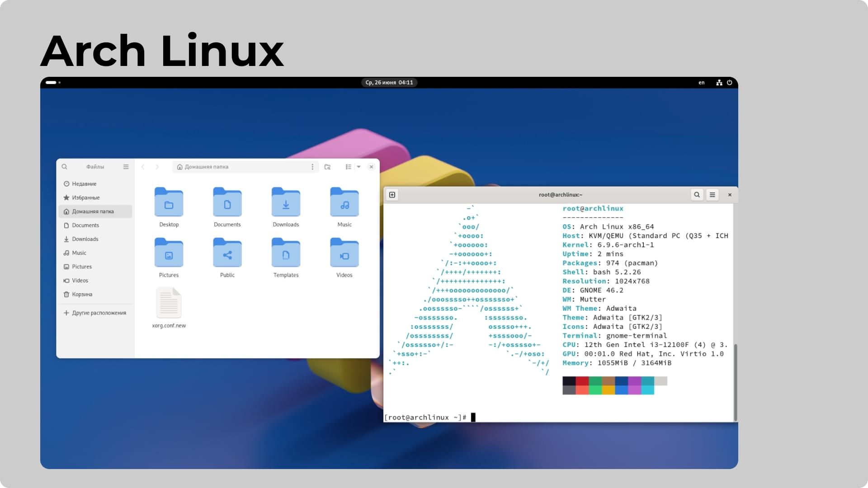Click the root@archlinux header in neofetch output
Image resolution: width=868 pixels, height=488 pixels.
tap(593, 208)
